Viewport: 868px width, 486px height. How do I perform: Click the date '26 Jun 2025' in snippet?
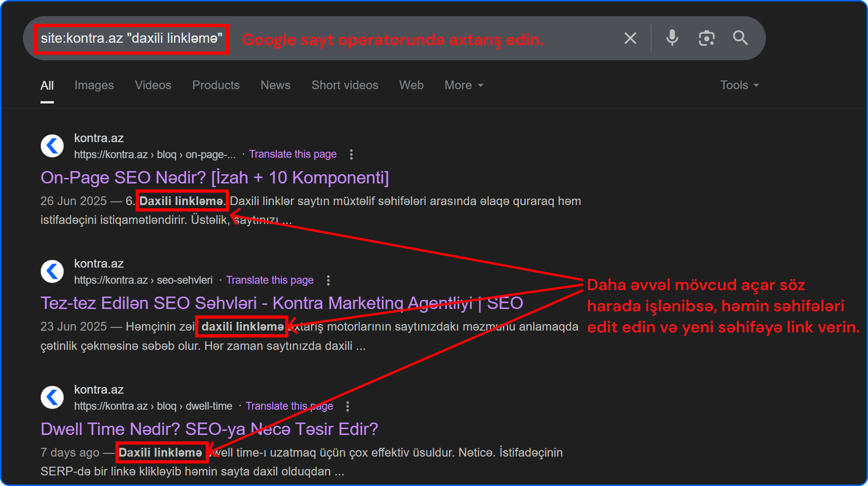74,201
